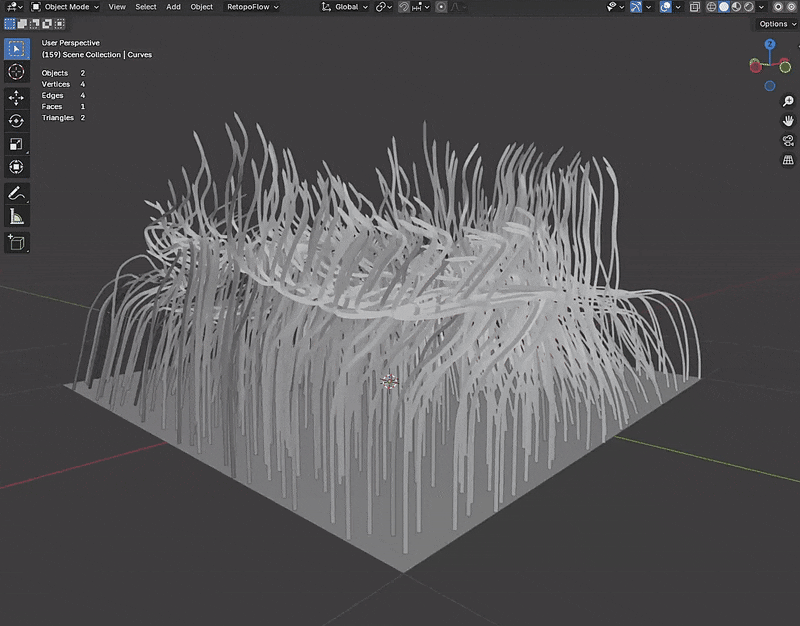The height and width of the screenshot is (626, 800).
Task: Toggle proportional editing
Action: 441,7
